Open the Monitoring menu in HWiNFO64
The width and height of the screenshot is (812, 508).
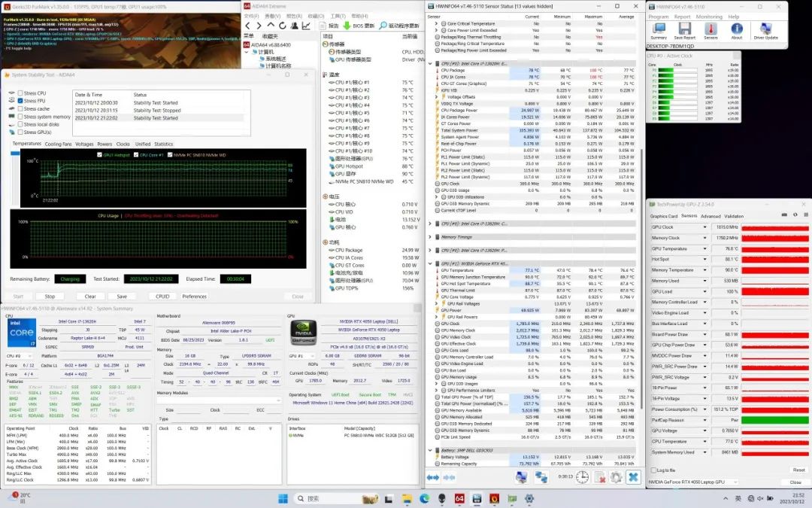(708, 16)
